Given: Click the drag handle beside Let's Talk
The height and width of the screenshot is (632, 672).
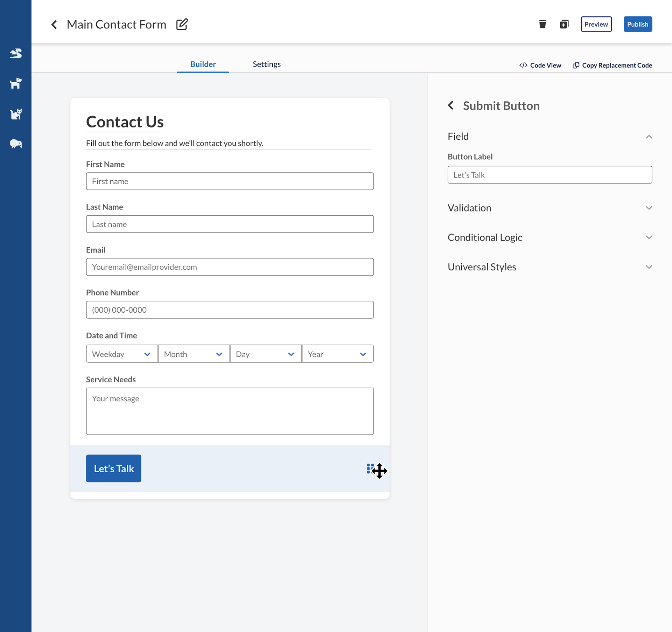Looking at the screenshot, I should 370,468.
